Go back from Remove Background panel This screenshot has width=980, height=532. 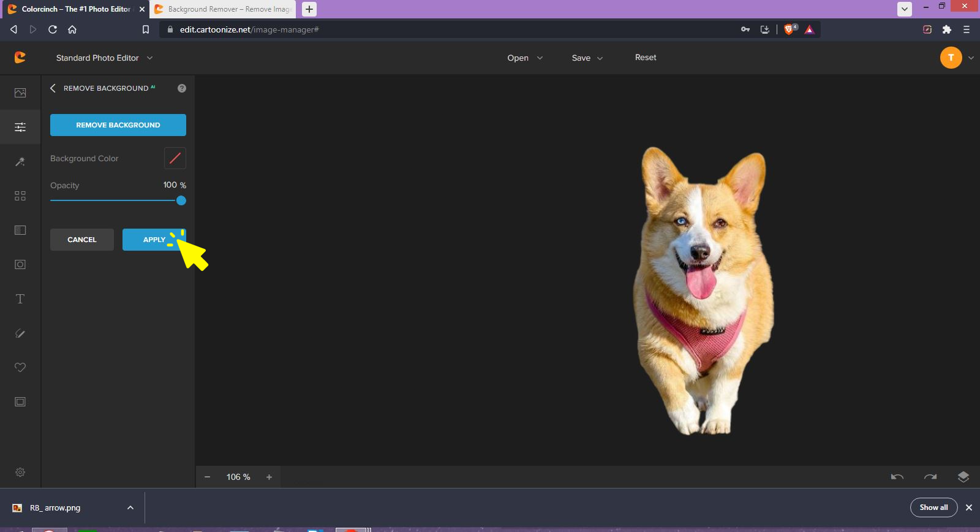(x=53, y=88)
